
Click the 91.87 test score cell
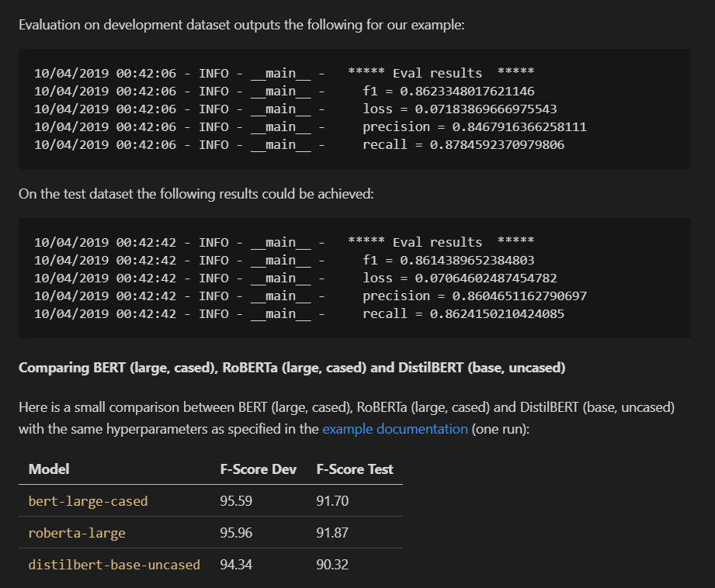pos(332,533)
